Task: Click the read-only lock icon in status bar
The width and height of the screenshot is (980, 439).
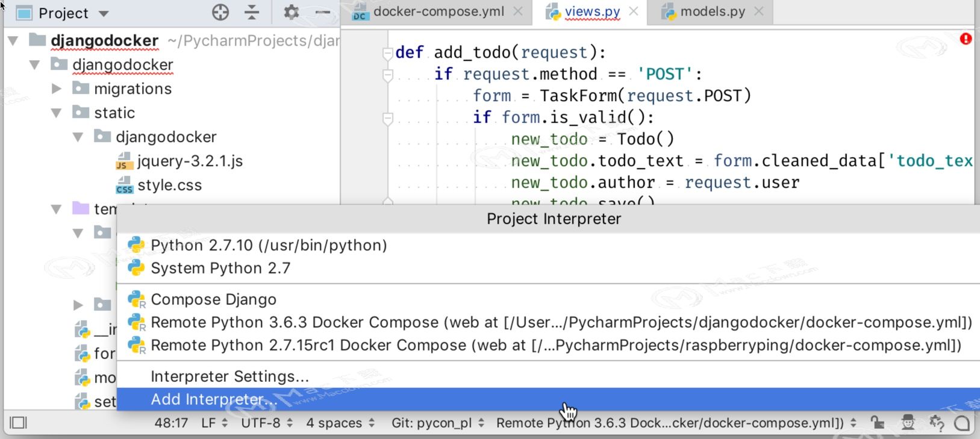Action: (x=878, y=423)
